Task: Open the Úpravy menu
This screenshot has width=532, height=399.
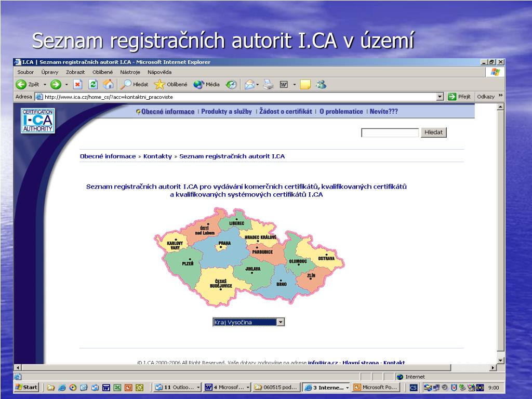Action: click(50, 72)
